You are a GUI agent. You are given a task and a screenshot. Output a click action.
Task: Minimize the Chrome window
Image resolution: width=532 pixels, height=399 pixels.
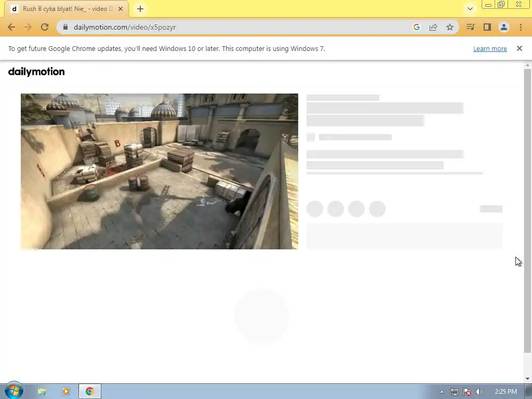click(x=488, y=5)
